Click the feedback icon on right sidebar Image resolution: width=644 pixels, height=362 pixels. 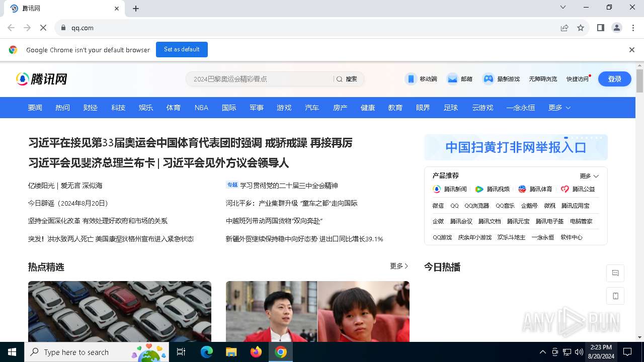(615, 273)
